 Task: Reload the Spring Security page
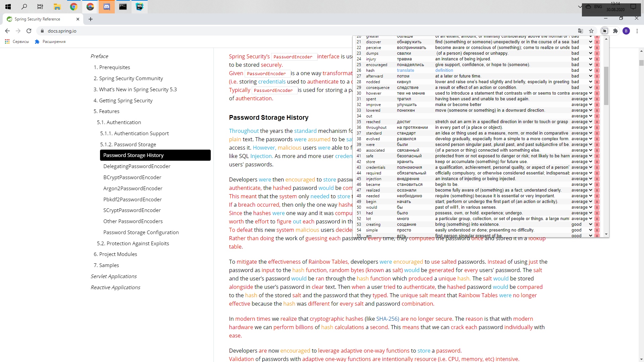pyautogui.click(x=29, y=31)
